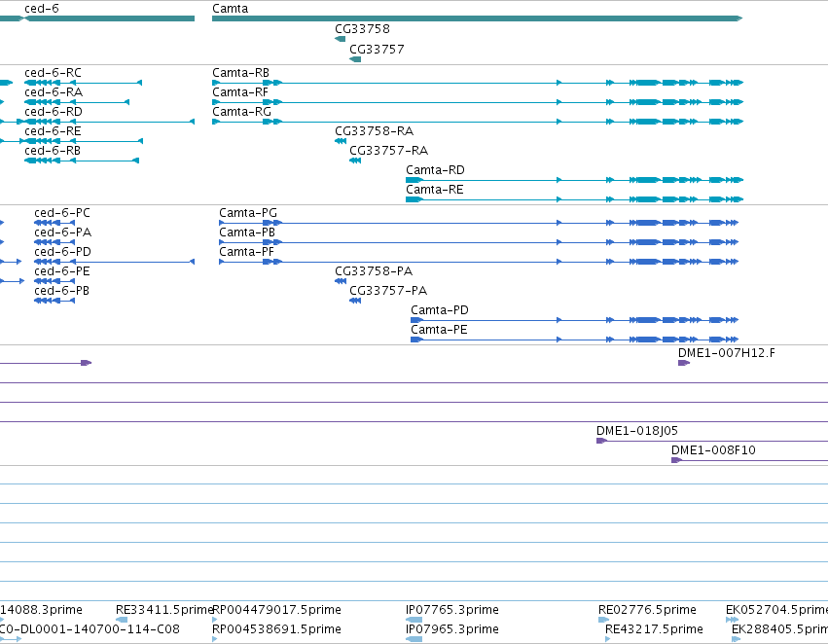Click the IP07765.3prime EST glyph
The width and height of the screenshot is (828, 644).
pyautogui.click(x=414, y=620)
